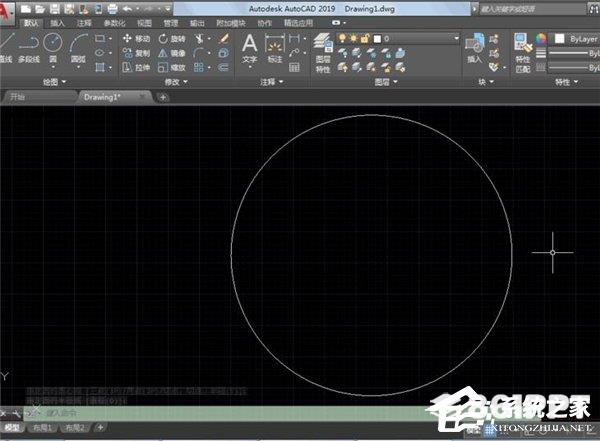Click the Erase pencil-eraser icon
600x441 pixels.
coord(224,38)
